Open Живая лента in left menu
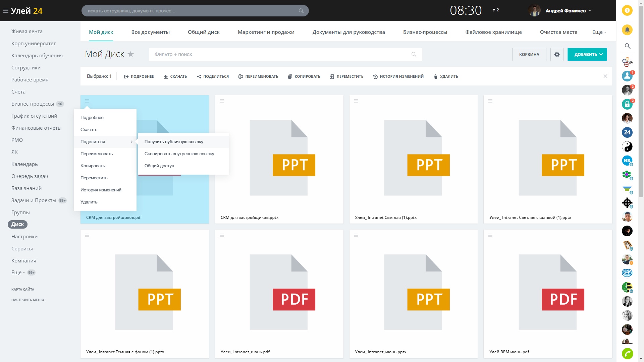This screenshot has width=644, height=362. pyautogui.click(x=27, y=32)
